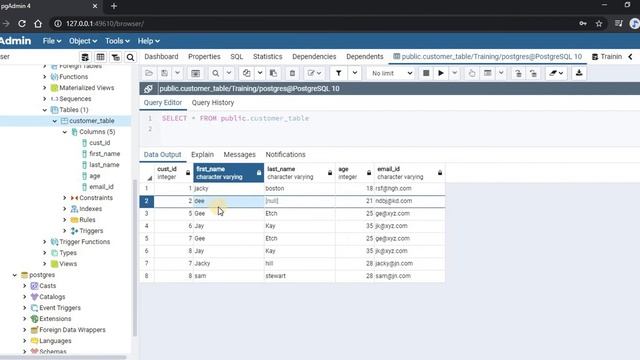Collapse the Columns (5) tree node
The image size is (640, 360).
65,132
